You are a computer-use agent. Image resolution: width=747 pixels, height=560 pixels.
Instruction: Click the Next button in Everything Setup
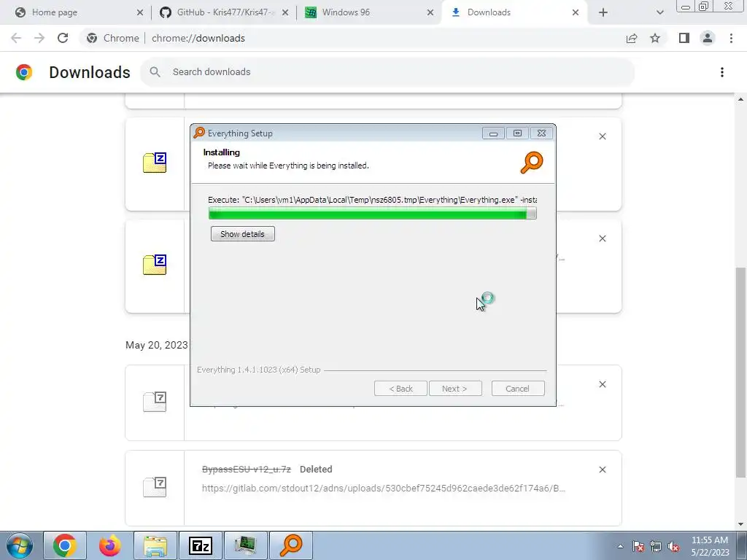(455, 389)
